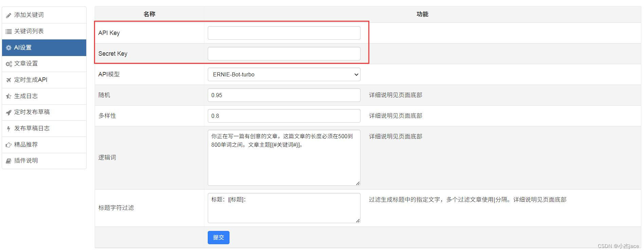This screenshot has height=252, width=644.
Task: View 生成日志 page
Action: pyautogui.click(x=44, y=96)
